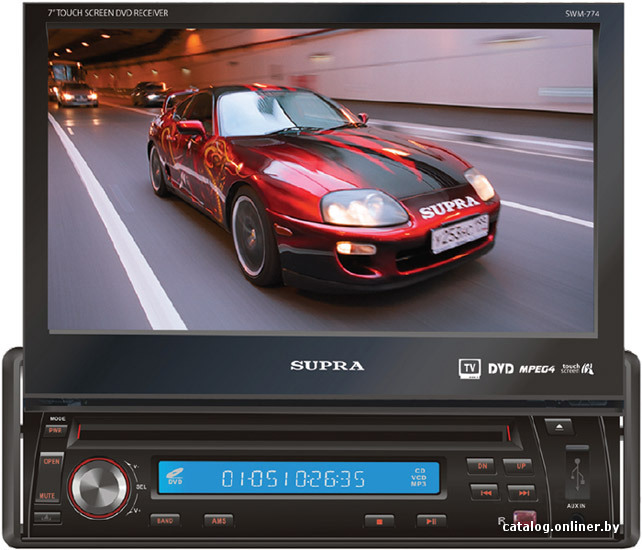642x550 pixels.
Task: Click the DVD disc icon on display
Action: pyautogui.click(x=175, y=477)
